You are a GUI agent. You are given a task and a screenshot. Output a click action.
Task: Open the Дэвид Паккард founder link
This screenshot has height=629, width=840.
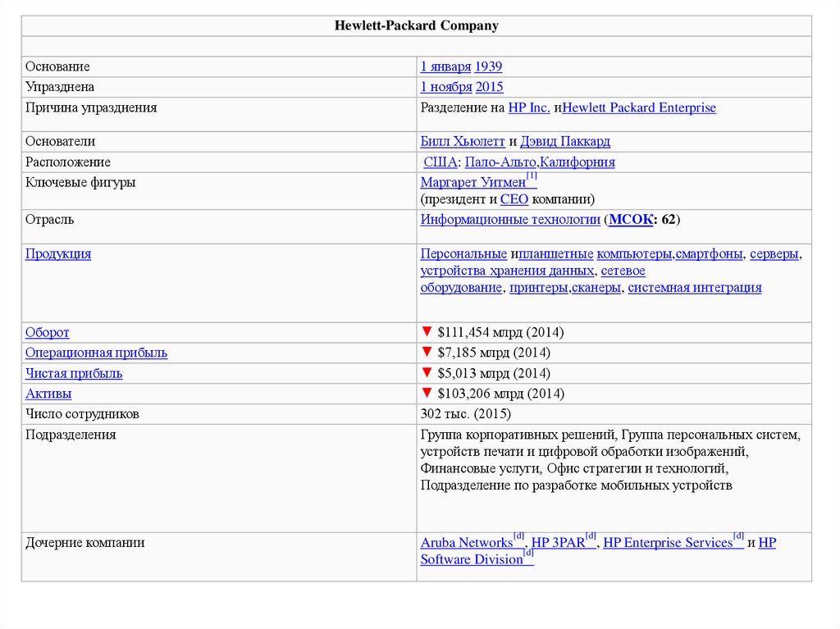coord(564,141)
